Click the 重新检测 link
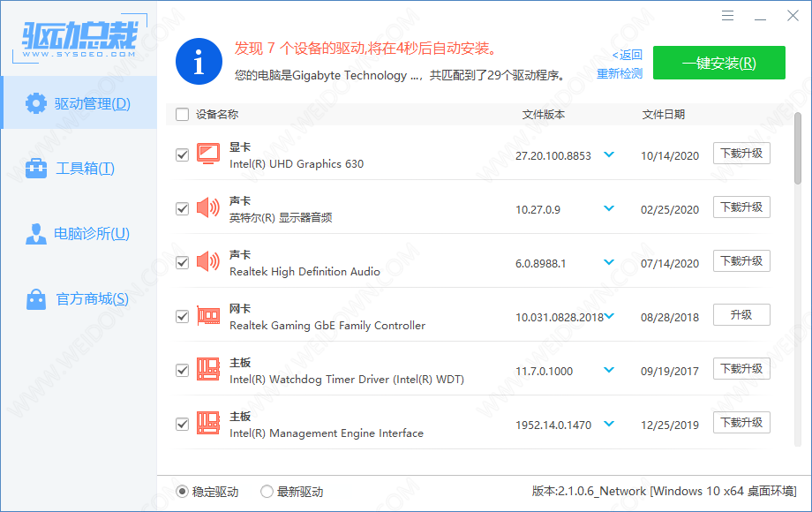This screenshot has width=812, height=512. tap(620, 73)
